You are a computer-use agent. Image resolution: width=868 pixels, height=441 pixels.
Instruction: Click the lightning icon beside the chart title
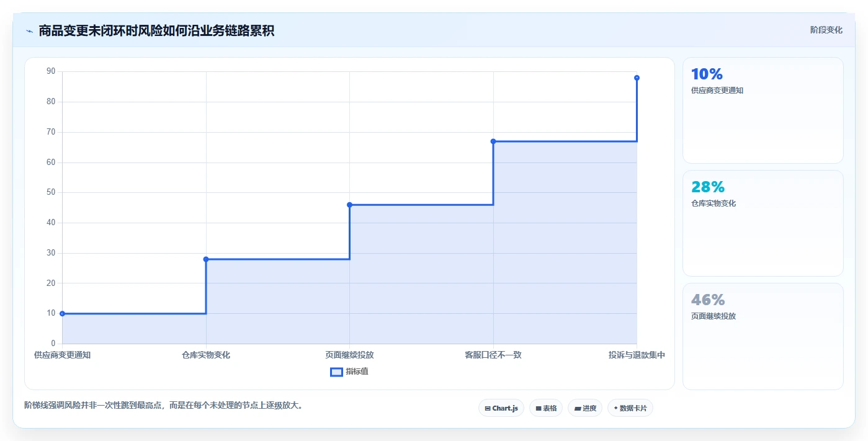[x=29, y=31]
